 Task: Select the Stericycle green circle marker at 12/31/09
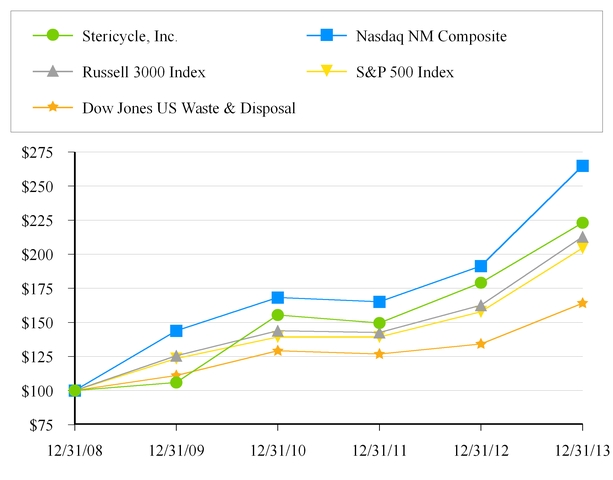click(176, 382)
